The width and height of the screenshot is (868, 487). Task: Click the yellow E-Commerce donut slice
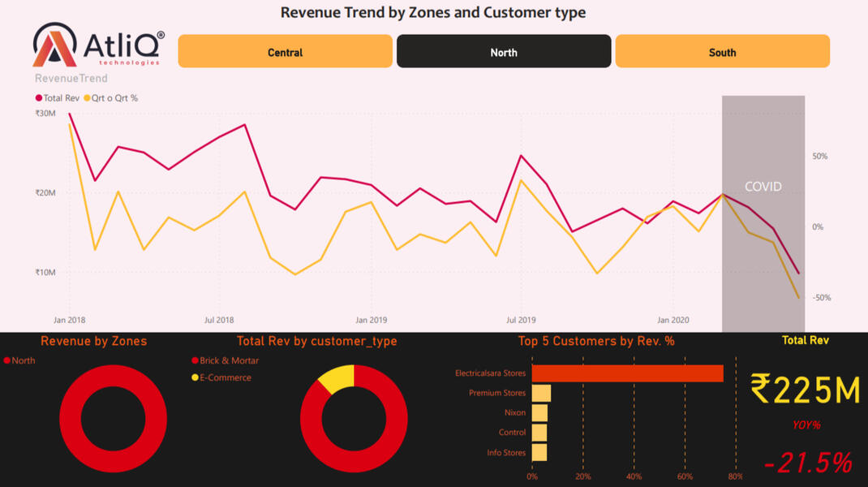tap(338, 377)
